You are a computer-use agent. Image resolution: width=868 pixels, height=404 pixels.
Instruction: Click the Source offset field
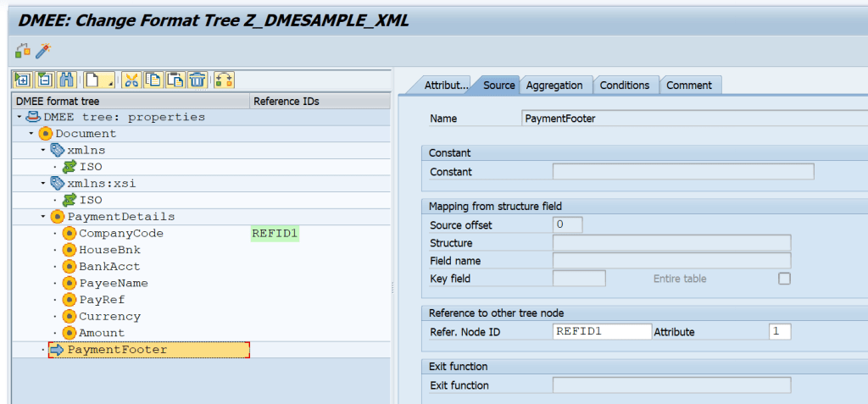[x=567, y=225]
